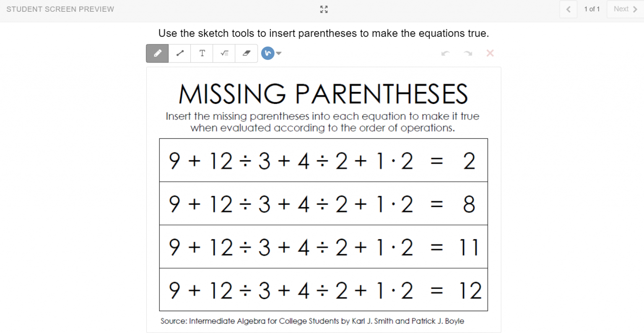This screenshot has width=644, height=333.
Task: Clear the entire sketch with the red X
Action: 490,53
